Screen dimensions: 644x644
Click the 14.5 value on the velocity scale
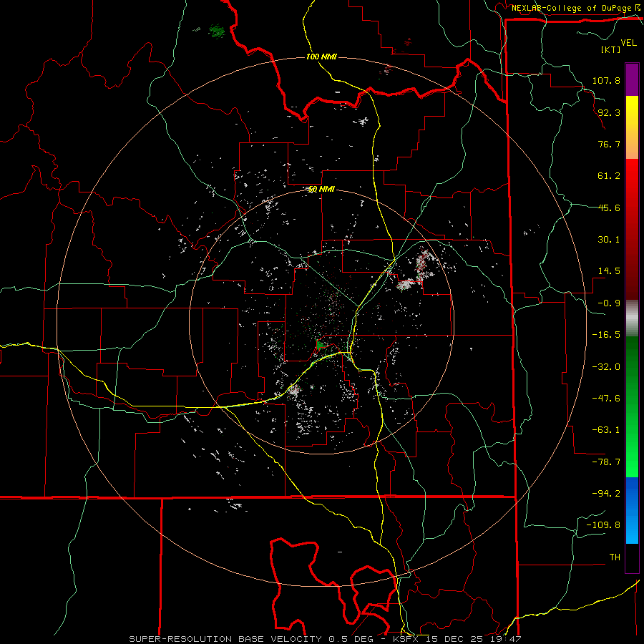[609, 271]
